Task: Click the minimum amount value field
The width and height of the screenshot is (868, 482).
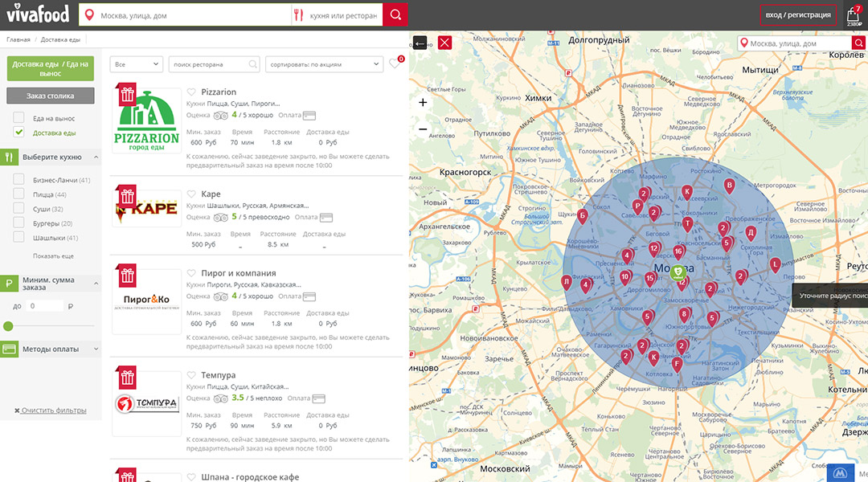Action: pos(45,305)
